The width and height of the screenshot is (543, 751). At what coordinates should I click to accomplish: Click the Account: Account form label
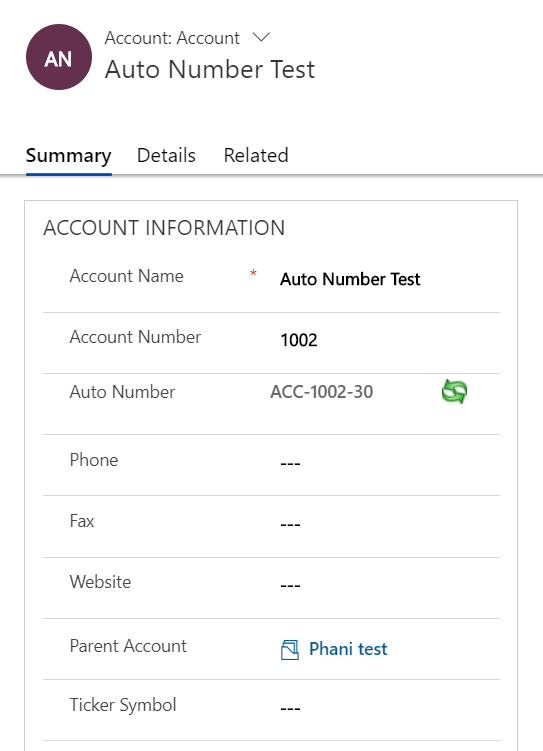click(172, 38)
